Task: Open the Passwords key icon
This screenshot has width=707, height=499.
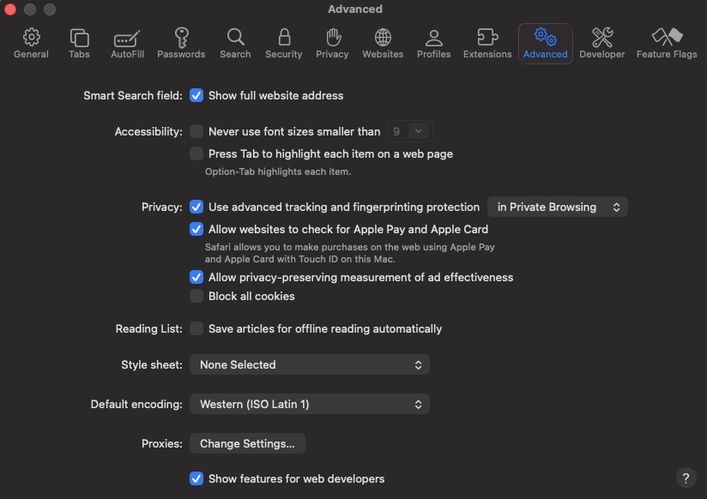Action: click(x=181, y=43)
